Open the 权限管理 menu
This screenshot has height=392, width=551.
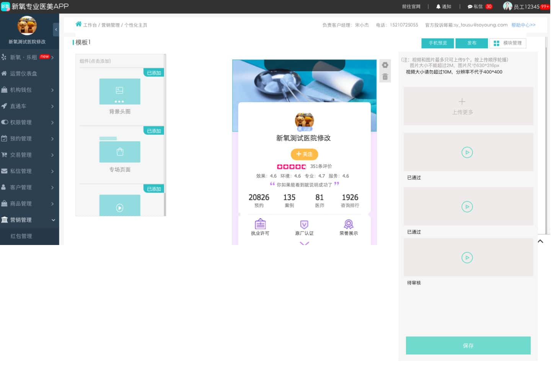coord(29,122)
